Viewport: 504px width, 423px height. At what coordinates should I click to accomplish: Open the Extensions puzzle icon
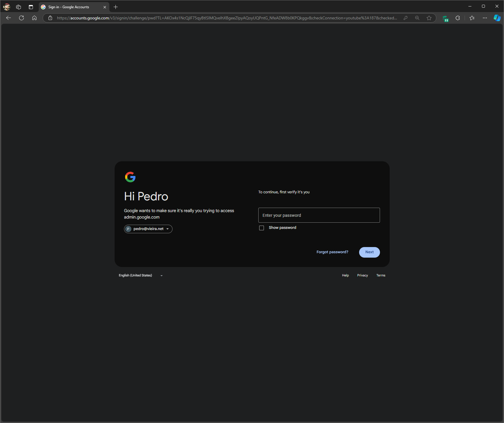tap(458, 18)
